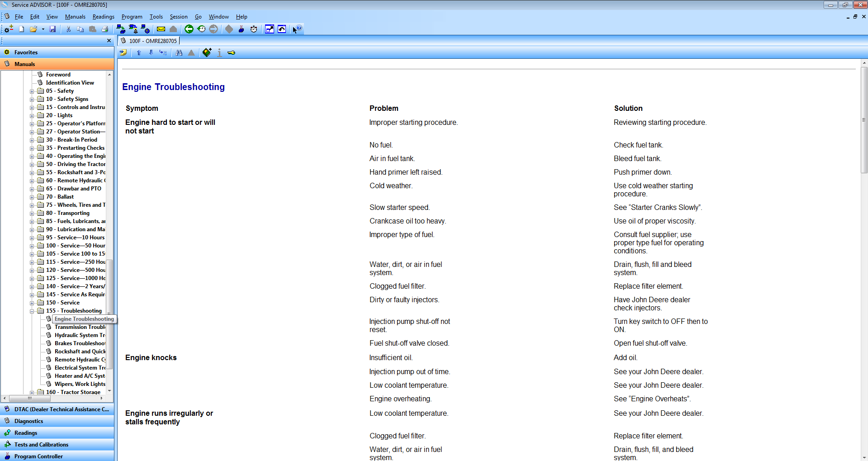Screen dimensions: 868x461
Task: Add bookmark with green book icon
Action: click(207, 52)
